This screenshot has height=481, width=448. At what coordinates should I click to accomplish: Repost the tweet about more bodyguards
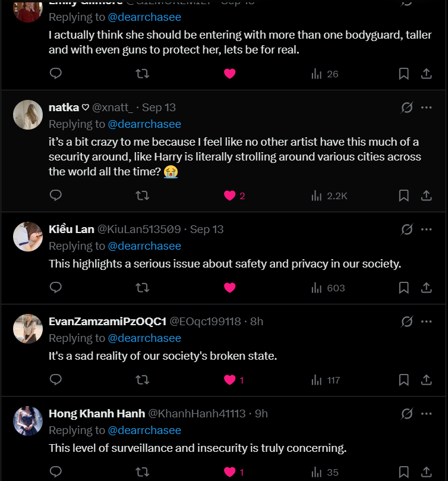[x=142, y=74]
